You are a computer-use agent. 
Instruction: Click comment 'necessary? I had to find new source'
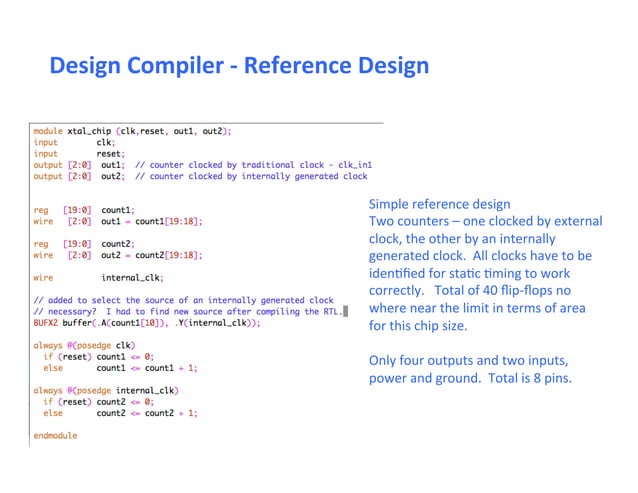[x=188, y=312]
